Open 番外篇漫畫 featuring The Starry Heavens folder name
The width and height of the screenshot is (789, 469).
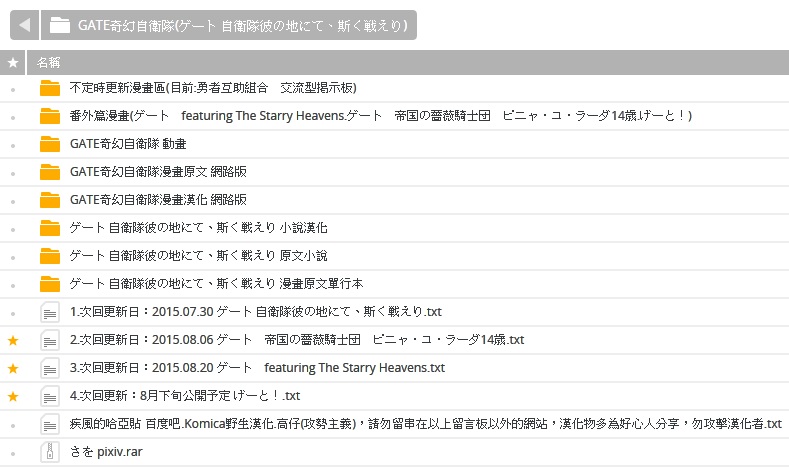tap(381, 116)
